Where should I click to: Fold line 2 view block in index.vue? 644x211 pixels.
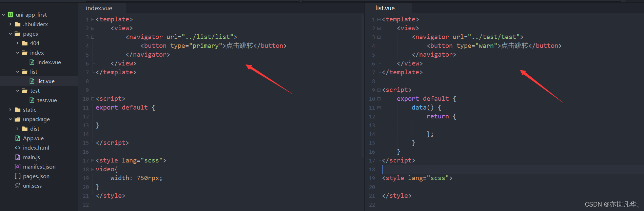[93, 28]
